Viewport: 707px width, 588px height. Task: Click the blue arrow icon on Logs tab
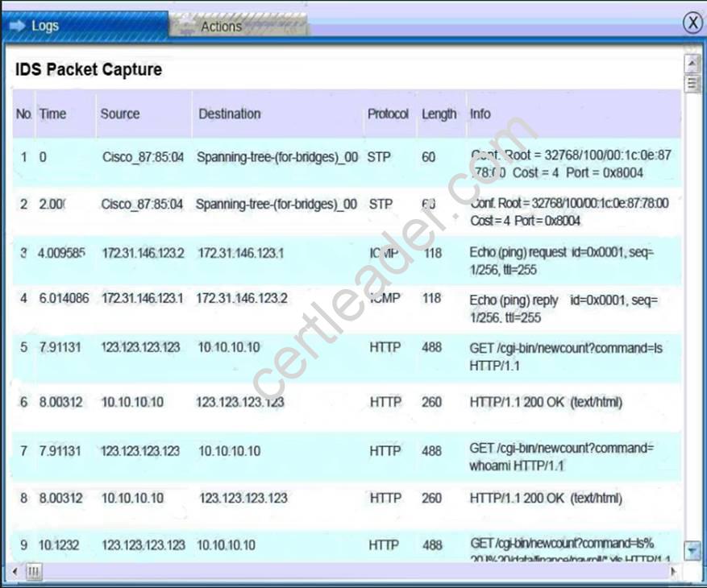(x=16, y=25)
